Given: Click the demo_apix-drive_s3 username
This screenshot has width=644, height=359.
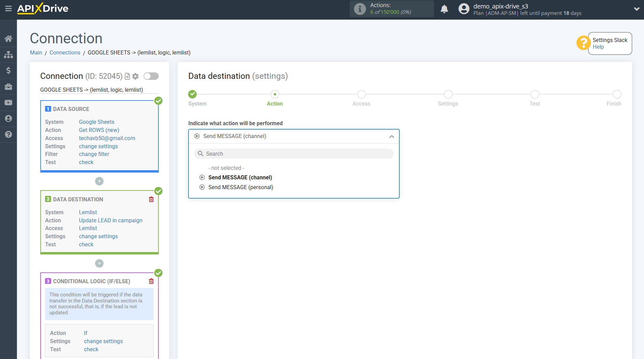Looking at the screenshot, I should pyautogui.click(x=501, y=6).
